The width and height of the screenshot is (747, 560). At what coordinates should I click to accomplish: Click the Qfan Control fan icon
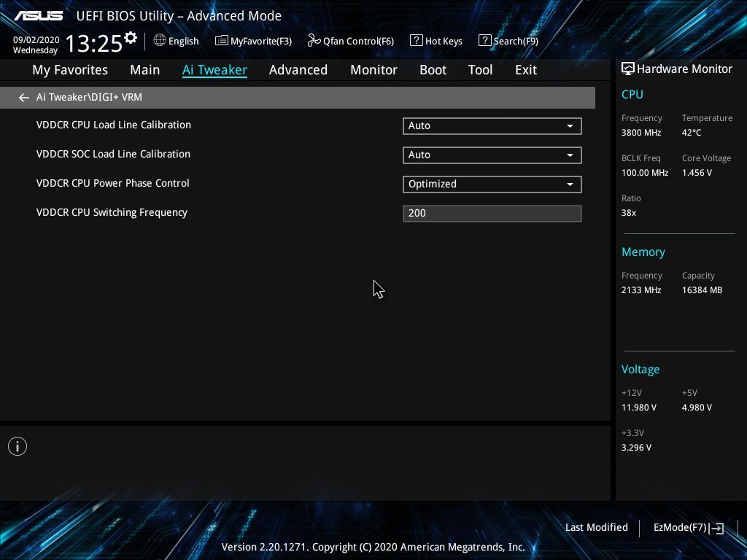314,41
